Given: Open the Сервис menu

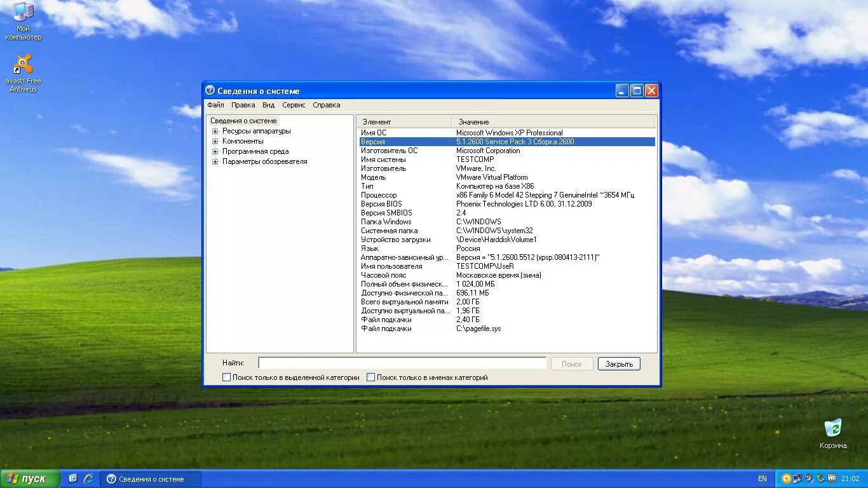Looking at the screenshot, I should 294,105.
